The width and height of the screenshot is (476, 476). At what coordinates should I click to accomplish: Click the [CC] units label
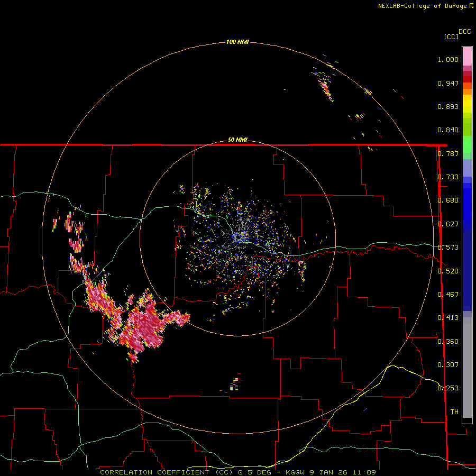[x=452, y=36]
